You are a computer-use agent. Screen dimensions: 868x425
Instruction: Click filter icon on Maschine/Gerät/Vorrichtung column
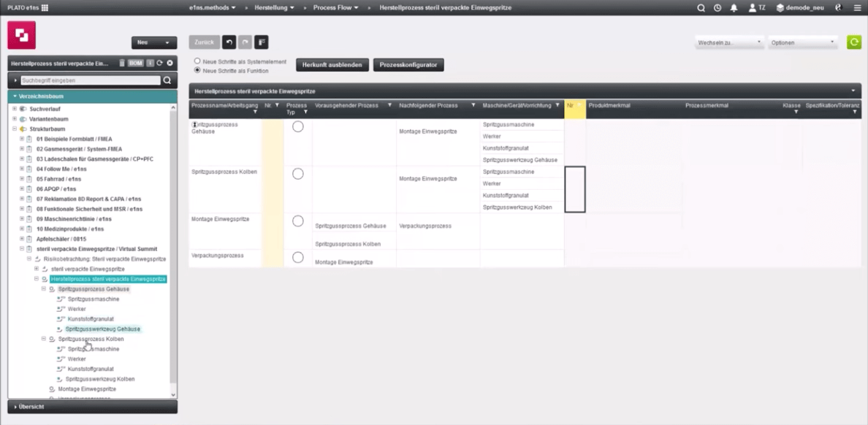tap(557, 105)
